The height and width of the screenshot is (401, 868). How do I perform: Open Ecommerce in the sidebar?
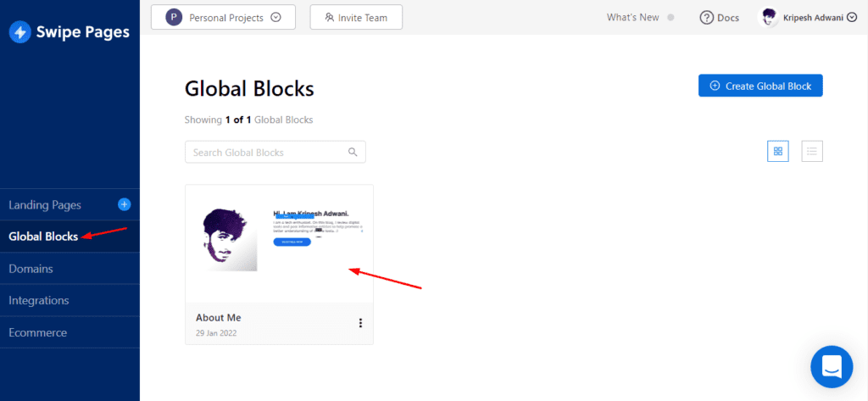37,332
